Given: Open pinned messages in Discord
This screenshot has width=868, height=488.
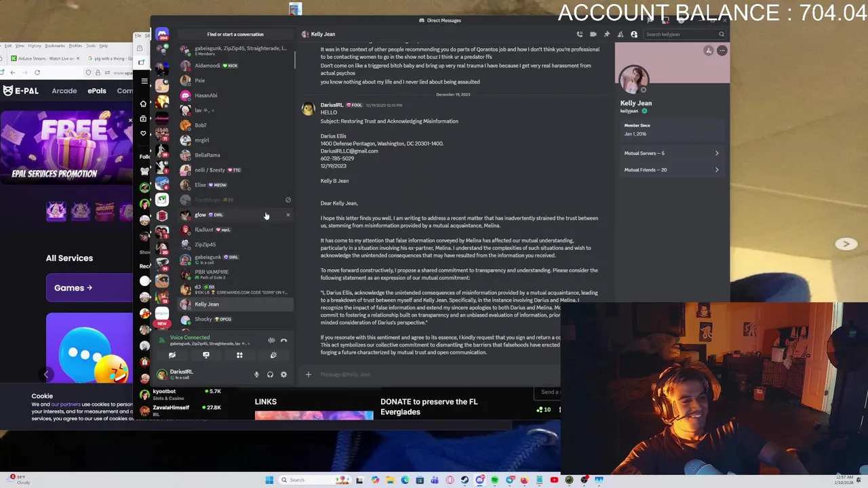Looking at the screenshot, I should pos(607,34).
